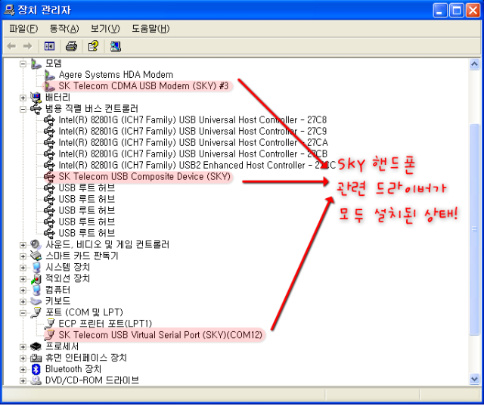Select the 휴먼 인터페이스 장치 icon

[x=36, y=358]
